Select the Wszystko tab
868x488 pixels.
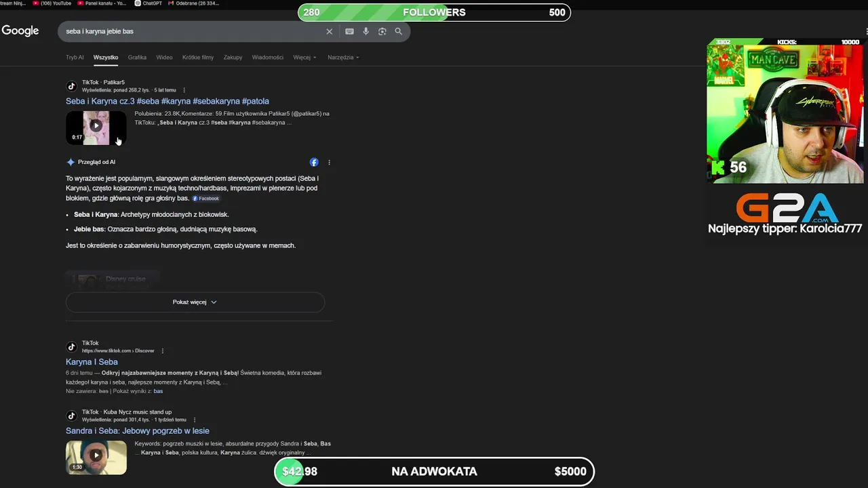(x=106, y=58)
